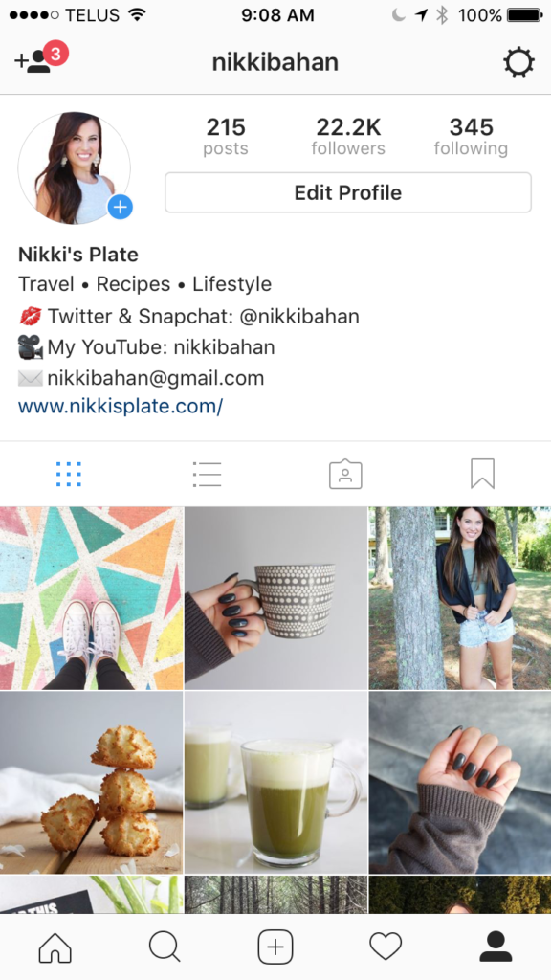
Task: Open the discover people icon with badge
Action: pyautogui.click(x=40, y=58)
